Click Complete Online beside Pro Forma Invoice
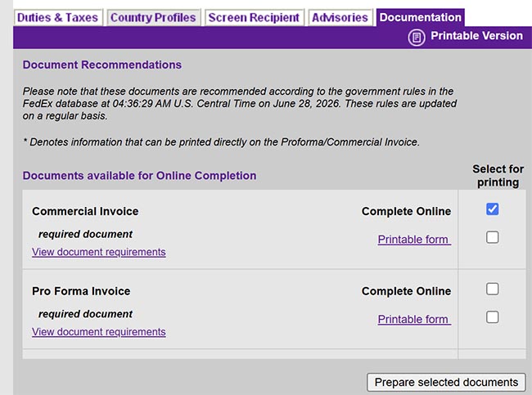532x395 pixels. coord(406,291)
